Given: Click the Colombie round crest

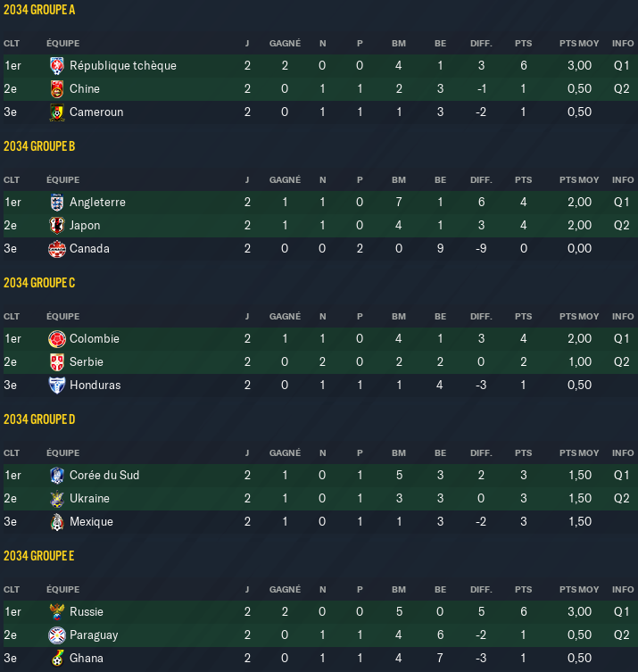Looking at the screenshot, I should tap(57, 338).
